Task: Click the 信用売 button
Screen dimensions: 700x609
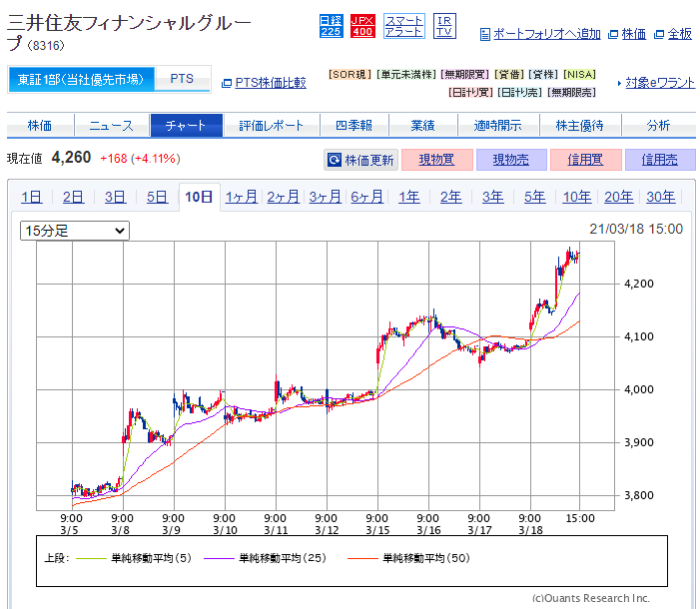Action: (660, 160)
